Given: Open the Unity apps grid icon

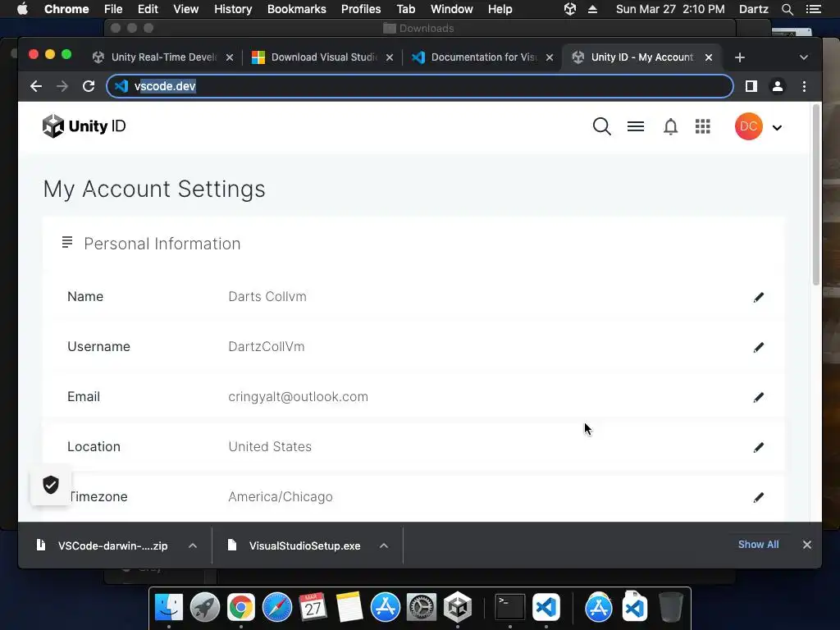Looking at the screenshot, I should pos(702,126).
